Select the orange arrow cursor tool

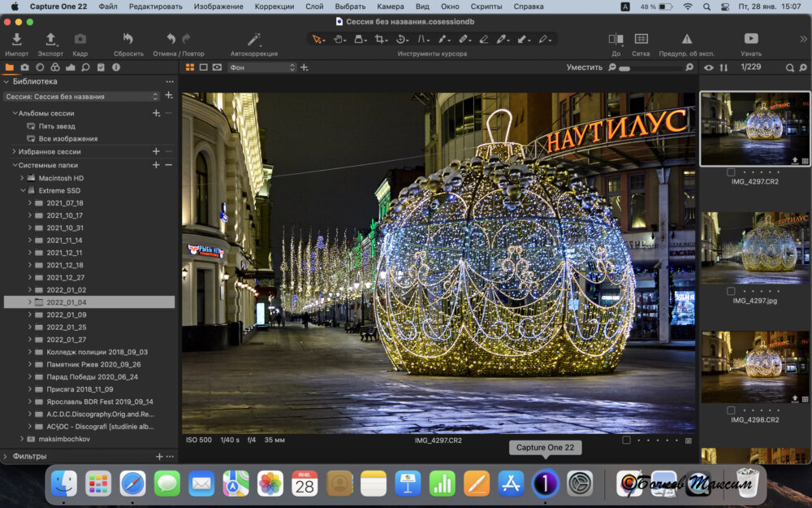317,39
